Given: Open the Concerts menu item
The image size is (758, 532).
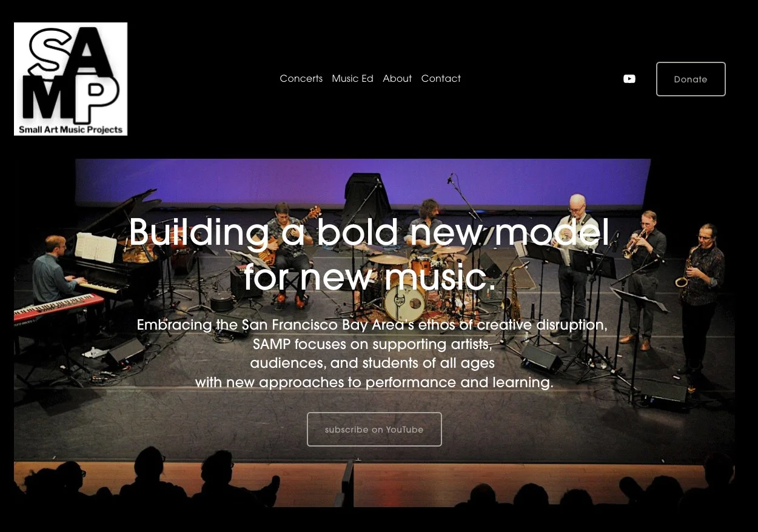Looking at the screenshot, I should (x=301, y=79).
